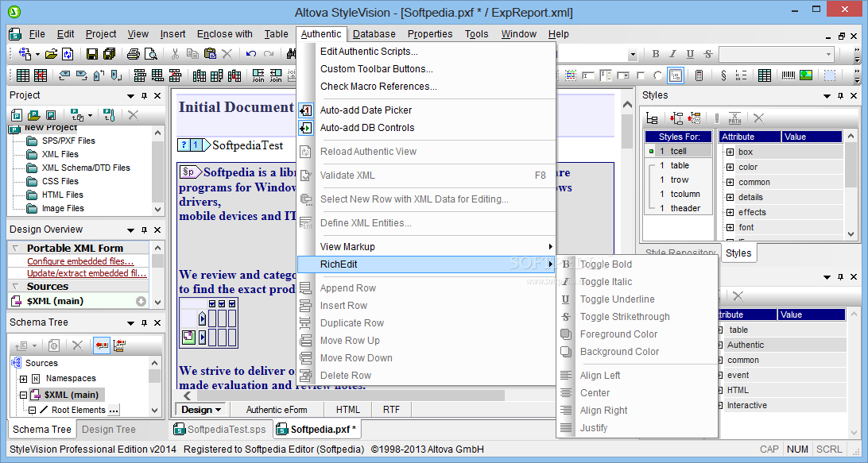Collapse the Portable XML Form section
This screenshot has height=463, width=868.
coord(16,249)
